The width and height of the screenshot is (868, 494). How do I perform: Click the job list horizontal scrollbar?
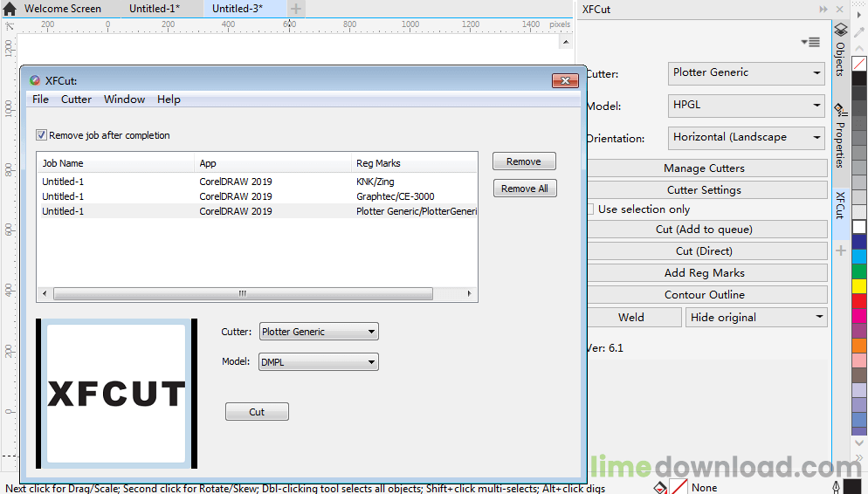243,293
